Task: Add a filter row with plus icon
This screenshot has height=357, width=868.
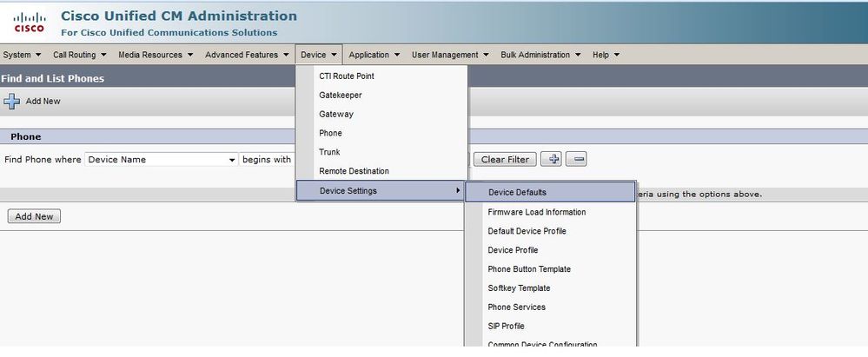Action: pos(551,159)
